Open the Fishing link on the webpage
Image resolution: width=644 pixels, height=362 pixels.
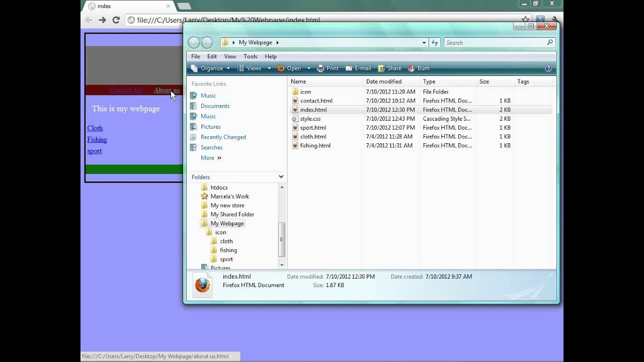click(x=97, y=140)
